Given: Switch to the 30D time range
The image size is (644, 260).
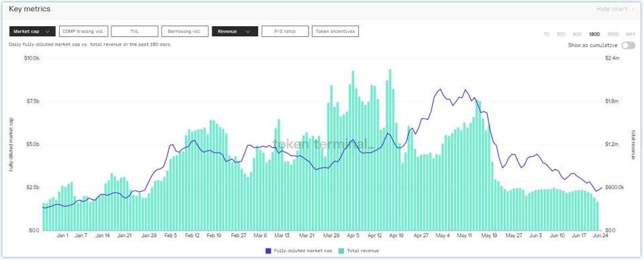Looking at the screenshot, I should [561, 34].
